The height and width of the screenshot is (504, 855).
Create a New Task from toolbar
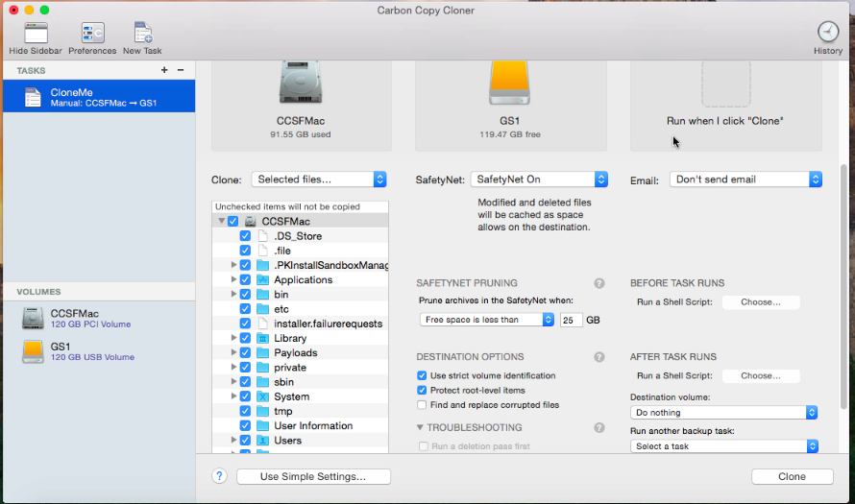tap(143, 34)
